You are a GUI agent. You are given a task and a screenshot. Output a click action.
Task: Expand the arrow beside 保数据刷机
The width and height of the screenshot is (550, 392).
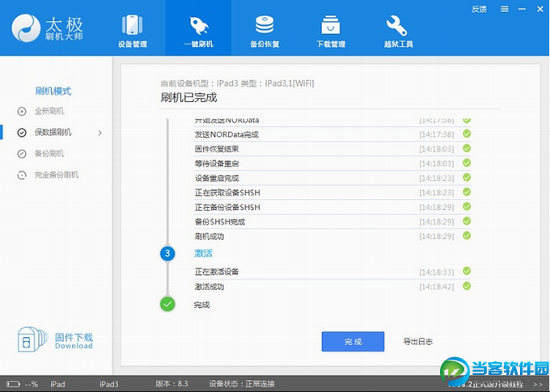click(100, 132)
